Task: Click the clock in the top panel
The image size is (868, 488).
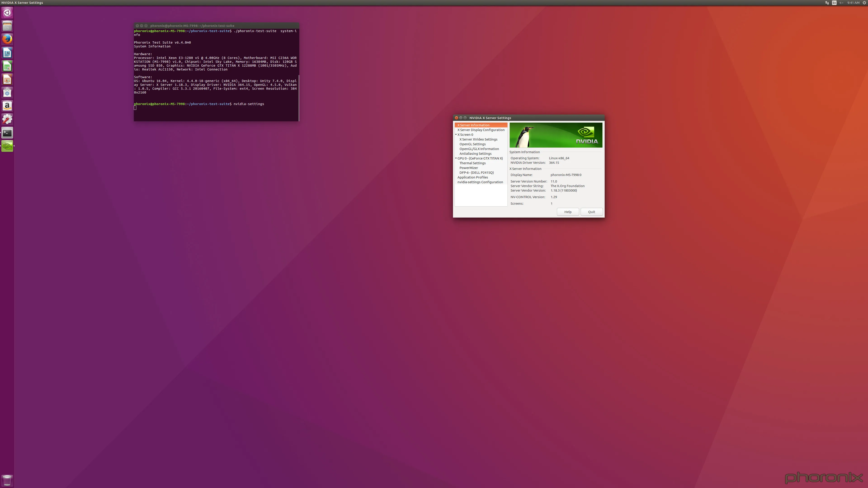Action: point(853,3)
